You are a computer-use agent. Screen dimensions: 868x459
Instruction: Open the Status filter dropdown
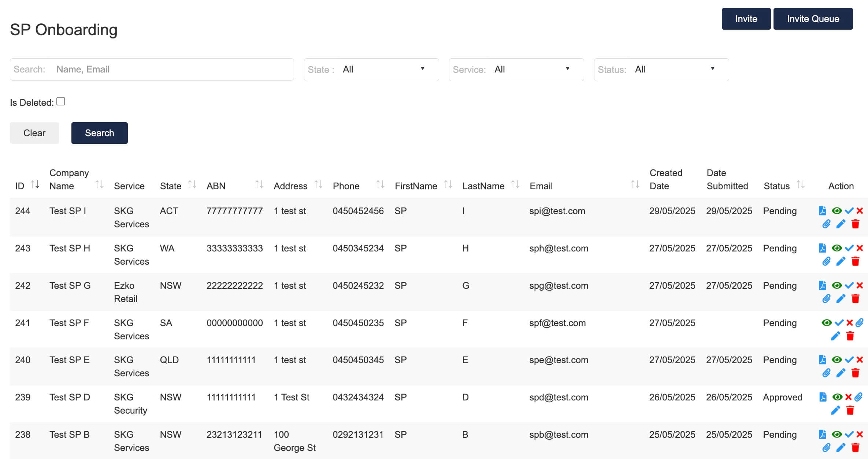point(661,70)
